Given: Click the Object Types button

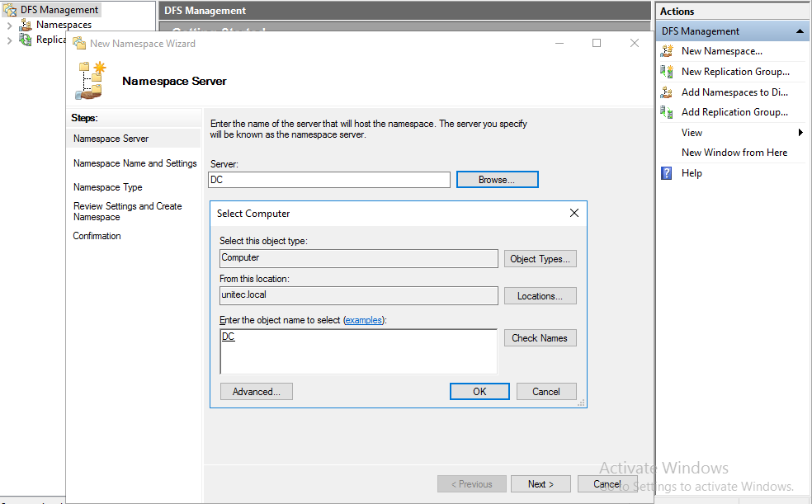Looking at the screenshot, I should pyautogui.click(x=540, y=259).
